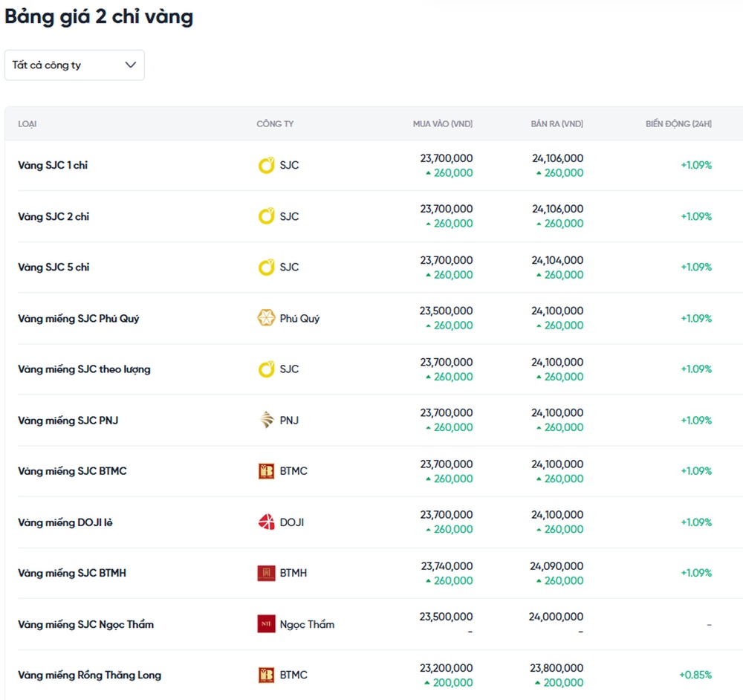
Task: Click the CÔNG TY column header
Action: point(275,124)
